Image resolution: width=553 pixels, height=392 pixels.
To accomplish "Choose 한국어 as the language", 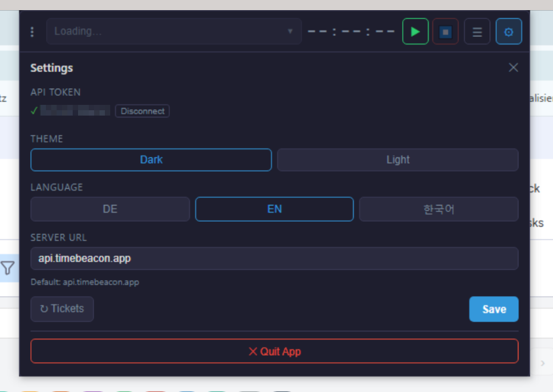I will click(x=439, y=209).
